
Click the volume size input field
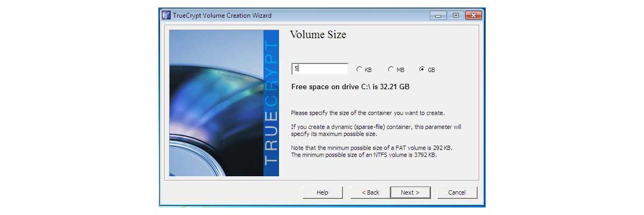tap(320, 69)
